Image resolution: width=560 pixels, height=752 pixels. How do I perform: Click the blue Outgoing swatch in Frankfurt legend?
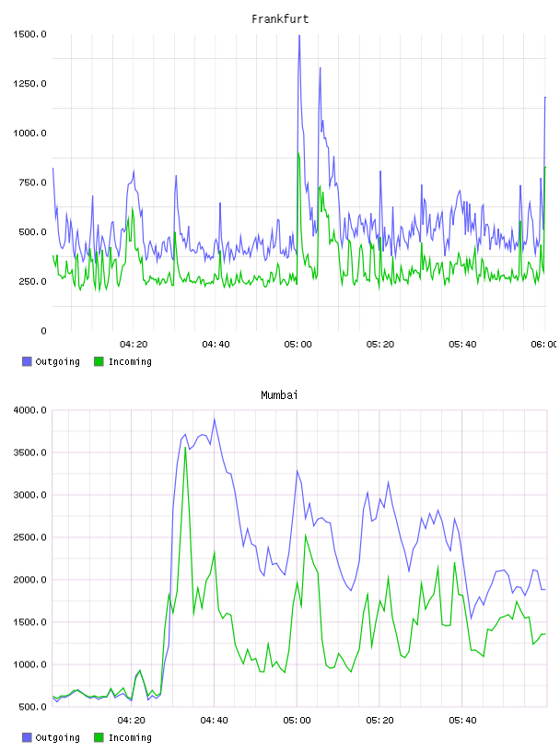pyautogui.click(x=27, y=361)
